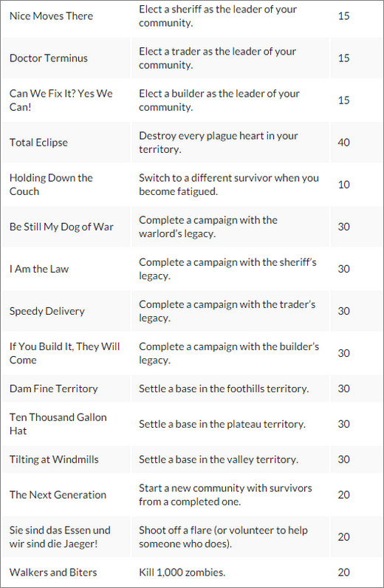Click the 10 points value for fatigued switch
The height and width of the screenshot is (588, 384).
point(343,185)
